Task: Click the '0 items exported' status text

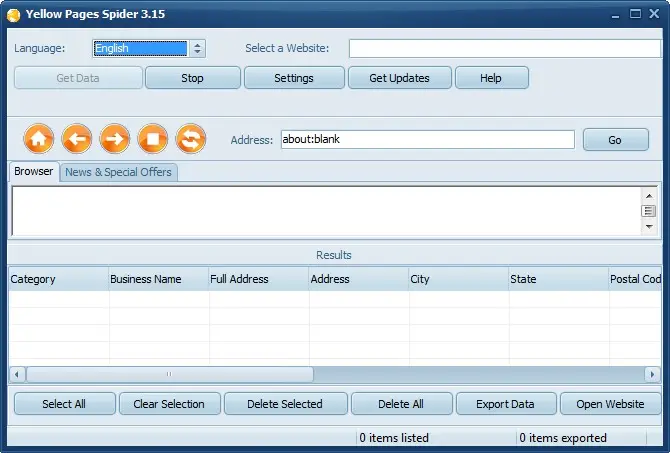Action: pyautogui.click(x=563, y=438)
